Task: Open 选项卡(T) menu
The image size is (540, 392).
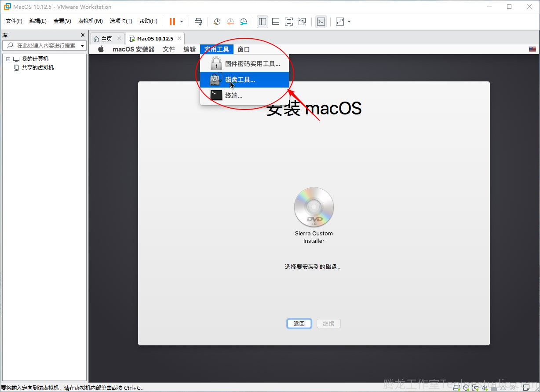Action: tap(121, 21)
